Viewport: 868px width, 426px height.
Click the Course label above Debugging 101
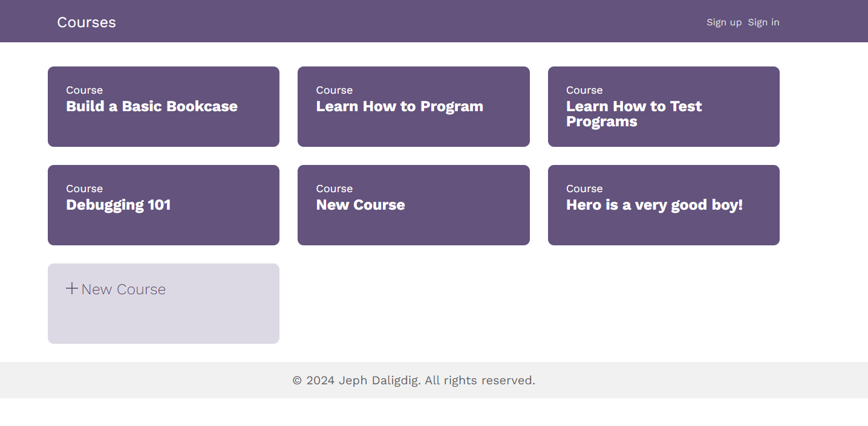click(x=84, y=189)
